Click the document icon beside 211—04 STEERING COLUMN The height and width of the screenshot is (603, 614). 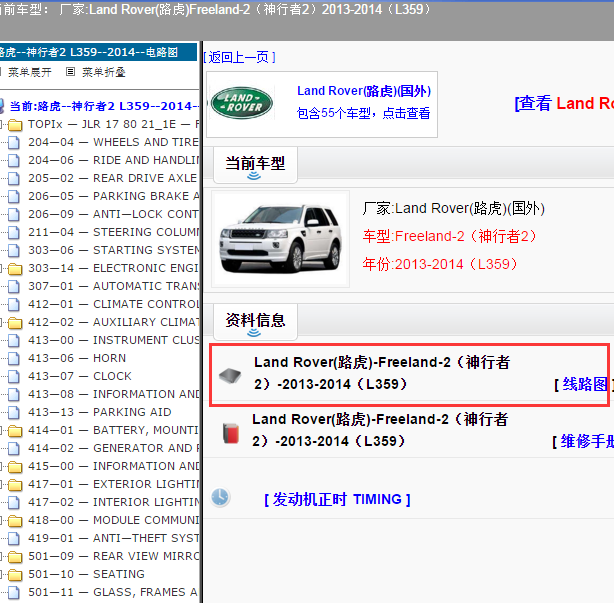14,233
